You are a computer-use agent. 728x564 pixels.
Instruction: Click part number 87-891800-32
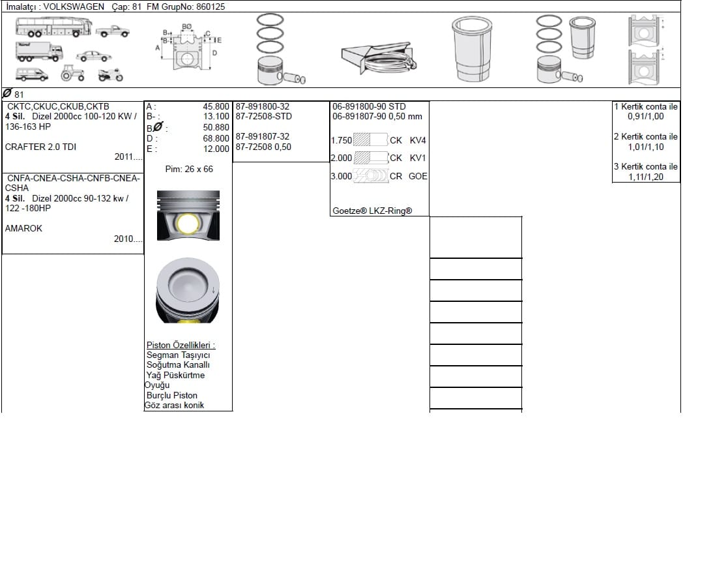pyautogui.click(x=262, y=106)
